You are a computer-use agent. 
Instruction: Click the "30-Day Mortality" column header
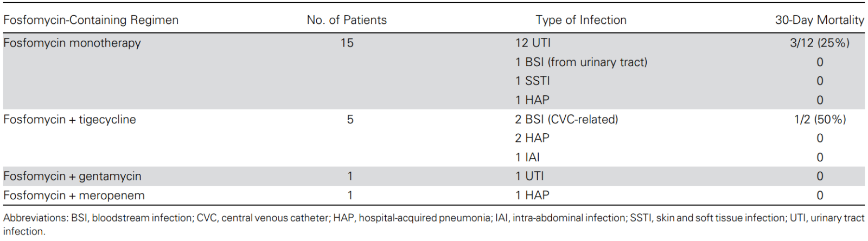tap(819, 21)
